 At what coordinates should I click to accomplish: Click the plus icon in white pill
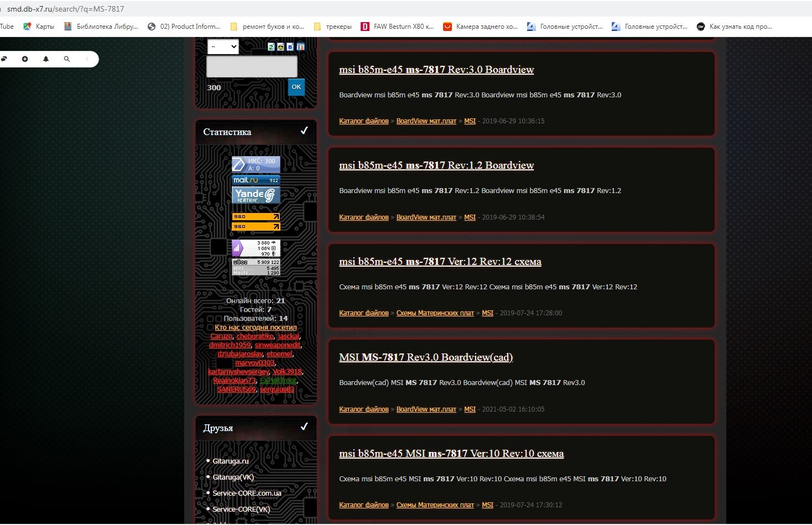tap(25, 59)
